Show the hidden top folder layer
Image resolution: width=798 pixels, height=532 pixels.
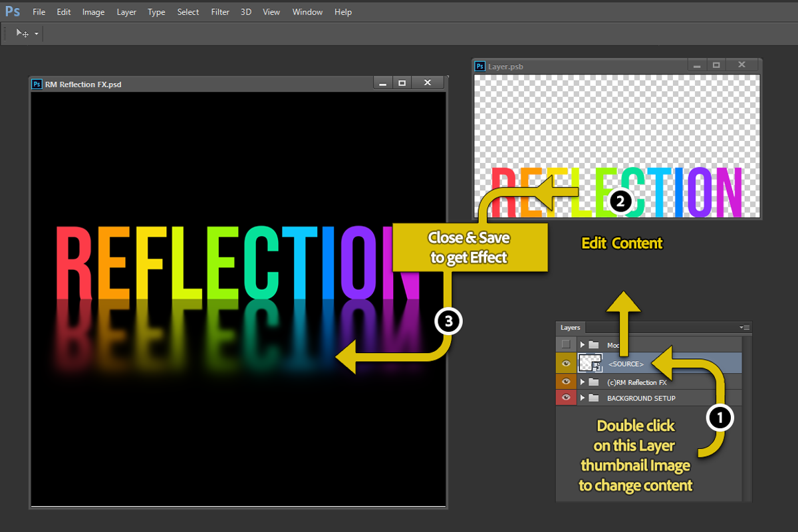[x=566, y=344]
